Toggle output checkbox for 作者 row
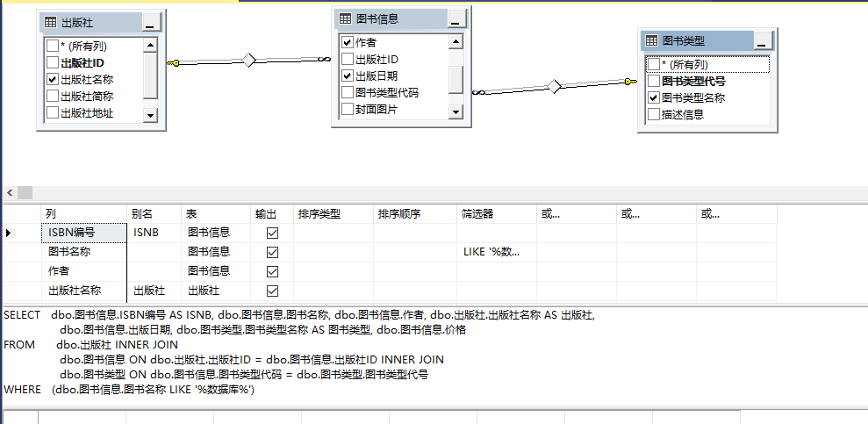868x424 pixels. coord(272,272)
